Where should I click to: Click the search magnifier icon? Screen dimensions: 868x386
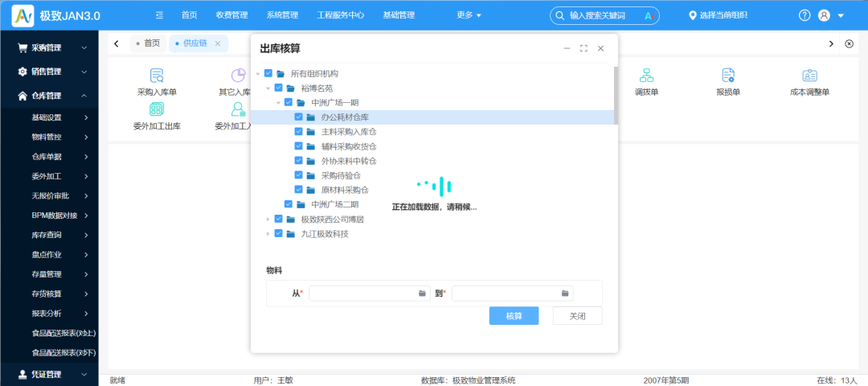559,15
